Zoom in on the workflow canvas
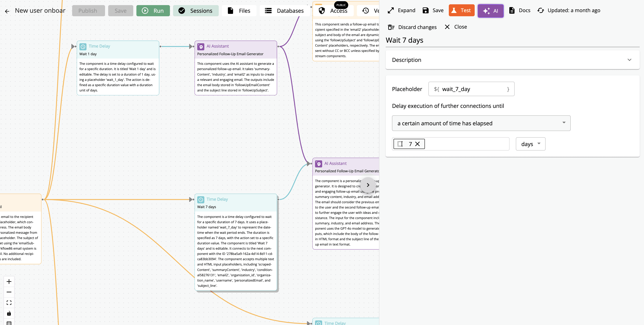644x325 pixels. pyautogui.click(x=9, y=281)
